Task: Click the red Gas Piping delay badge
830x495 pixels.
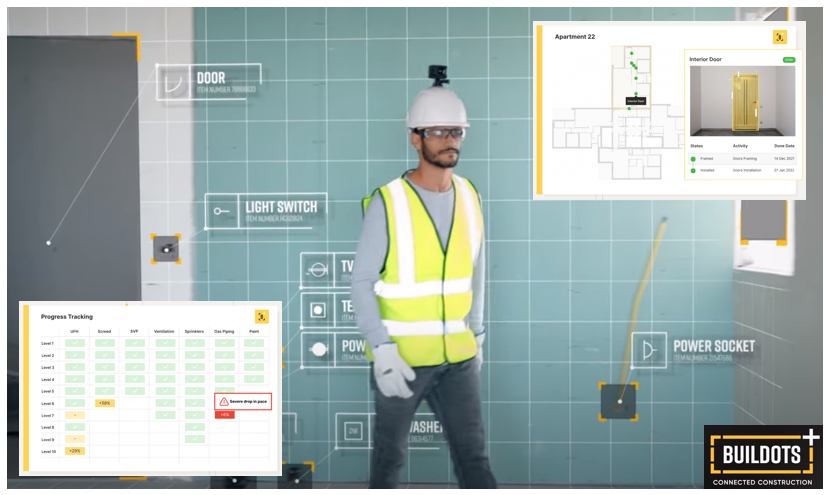Action: click(224, 414)
